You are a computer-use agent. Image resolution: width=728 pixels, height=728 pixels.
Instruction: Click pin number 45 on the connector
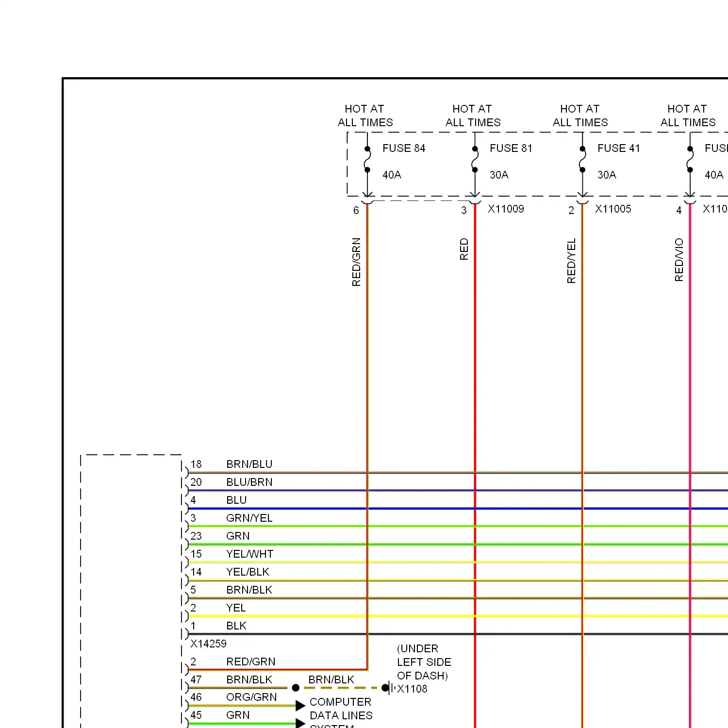196,715
